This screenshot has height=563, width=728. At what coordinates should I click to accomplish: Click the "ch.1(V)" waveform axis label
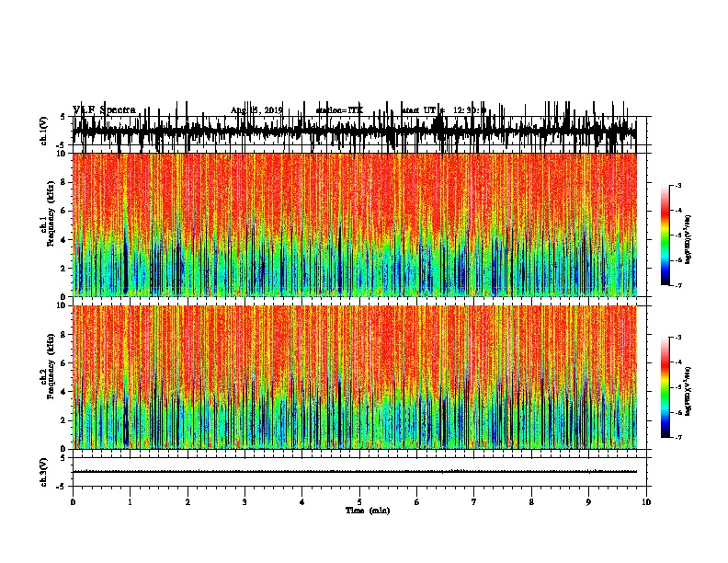(44, 131)
